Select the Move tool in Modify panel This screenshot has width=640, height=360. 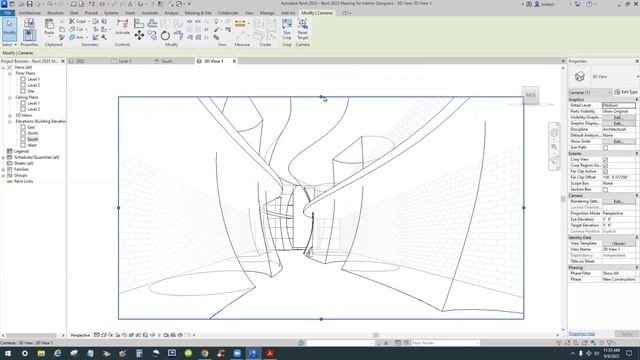139,36
